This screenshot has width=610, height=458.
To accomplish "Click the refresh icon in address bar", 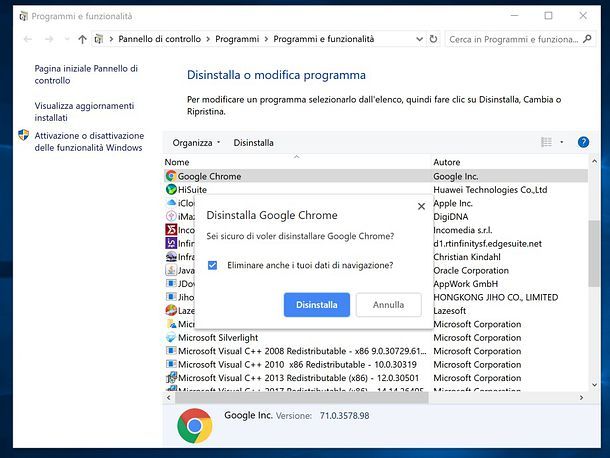I will point(433,39).
